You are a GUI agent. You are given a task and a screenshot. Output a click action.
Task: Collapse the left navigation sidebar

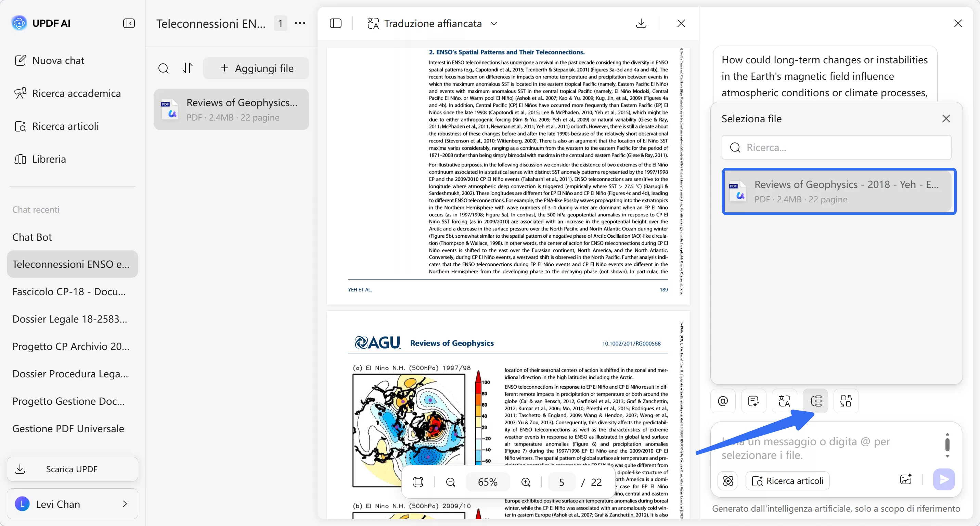pyautogui.click(x=129, y=23)
